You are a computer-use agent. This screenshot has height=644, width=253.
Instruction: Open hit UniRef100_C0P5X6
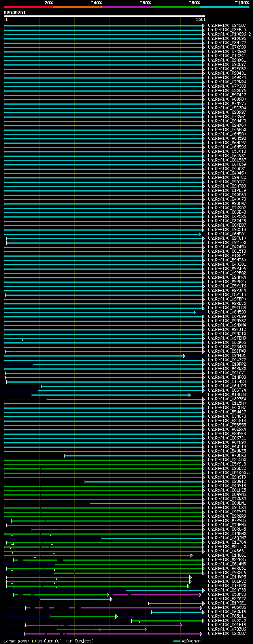[227, 216]
